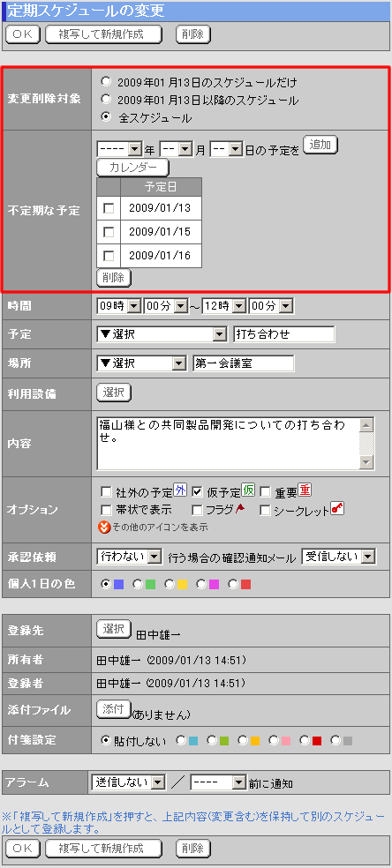Click その他のアイコンを表示 link
This screenshot has width=392, height=868.
160,528
